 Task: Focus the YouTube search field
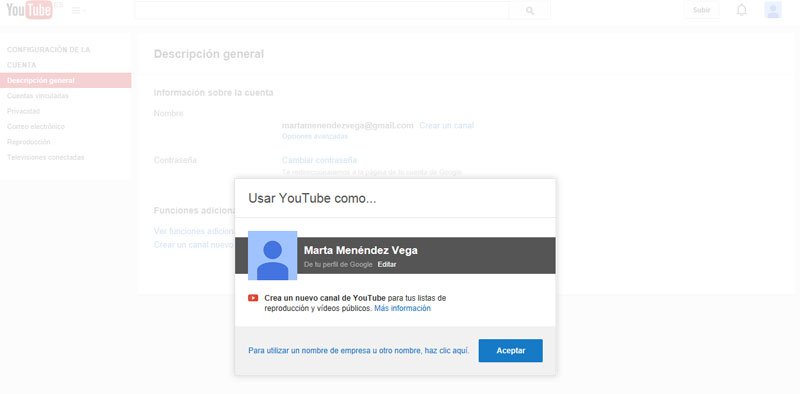[x=322, y=10]
